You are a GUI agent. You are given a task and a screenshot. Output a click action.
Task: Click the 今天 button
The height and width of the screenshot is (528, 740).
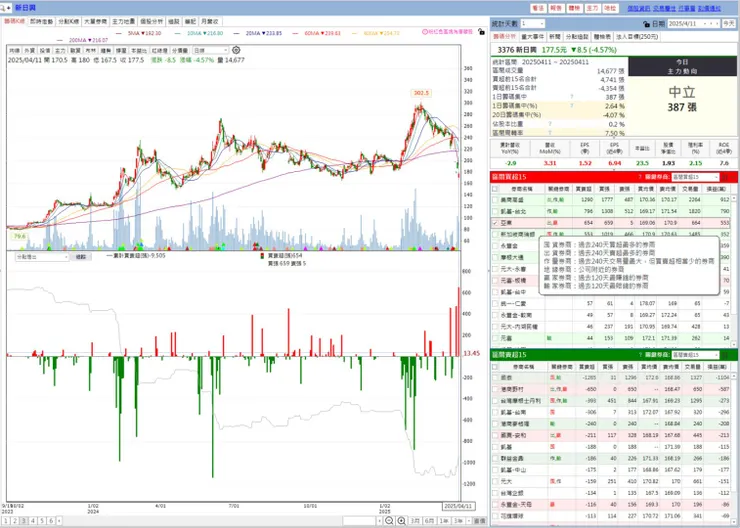pyautogui.click(x=728, y=24)
